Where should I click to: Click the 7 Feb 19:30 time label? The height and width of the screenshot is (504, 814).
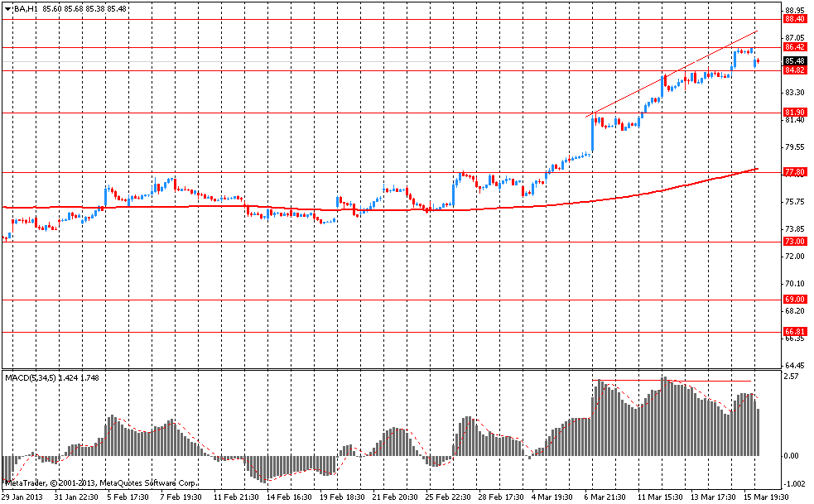(181, 497)
